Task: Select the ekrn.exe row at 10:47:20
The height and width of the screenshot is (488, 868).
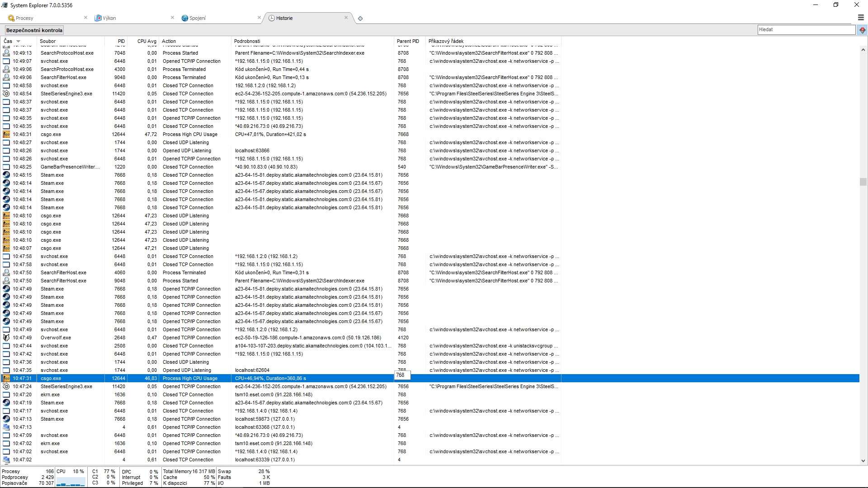Action: [50, 394]
